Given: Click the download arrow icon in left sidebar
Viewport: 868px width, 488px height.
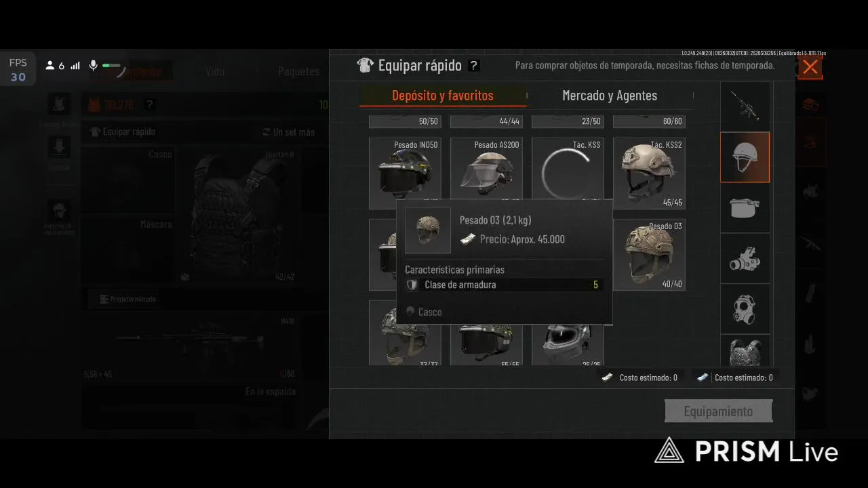Looking at the screenshot, I should (60, 147).
